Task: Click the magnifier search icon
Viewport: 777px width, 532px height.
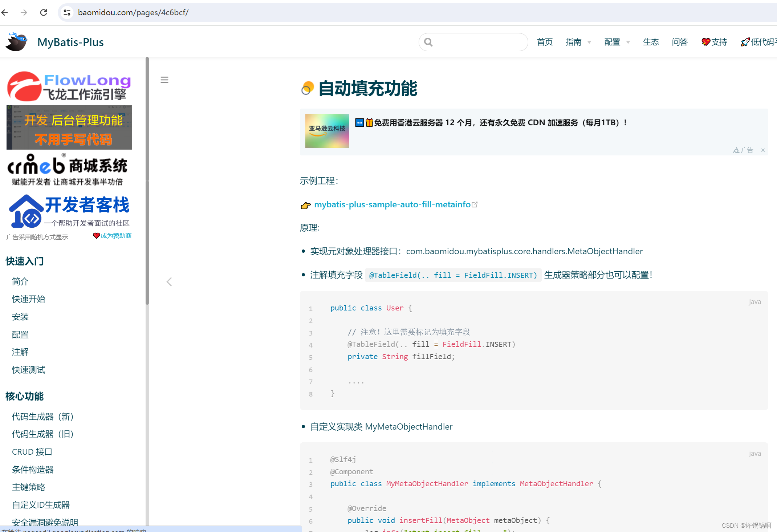Action: pos(428,42)
